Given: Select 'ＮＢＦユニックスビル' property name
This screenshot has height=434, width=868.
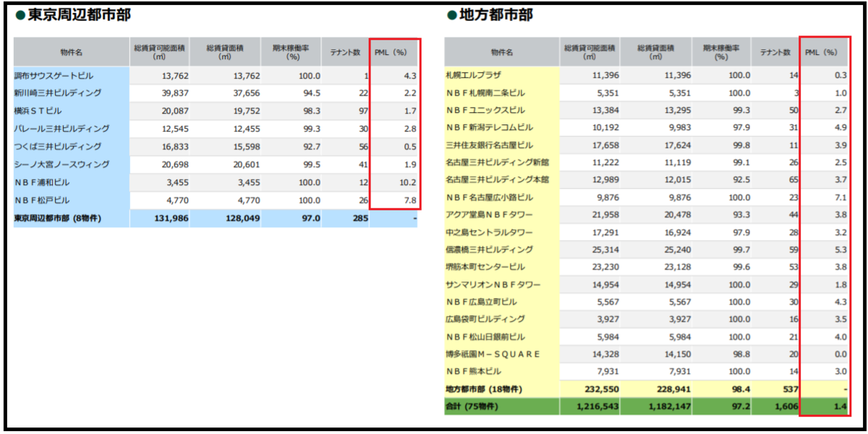Looking at the screenshot, I should coord(486,110).
